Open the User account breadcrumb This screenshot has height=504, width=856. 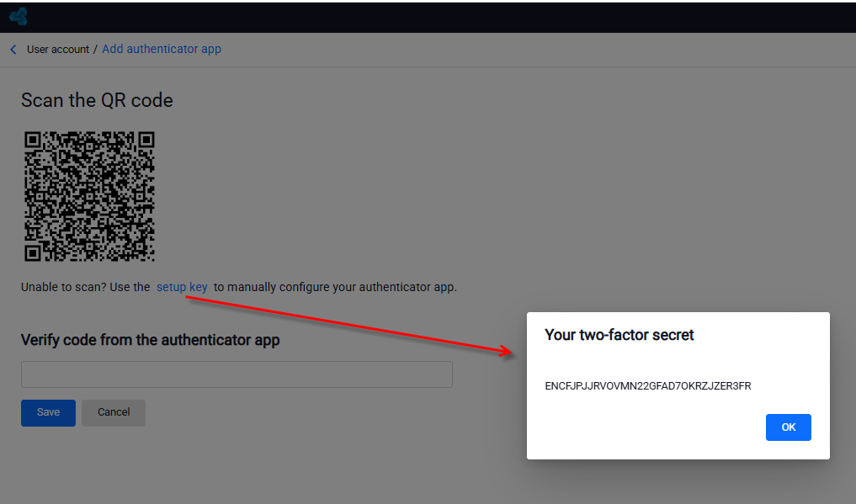pos(58,49)
